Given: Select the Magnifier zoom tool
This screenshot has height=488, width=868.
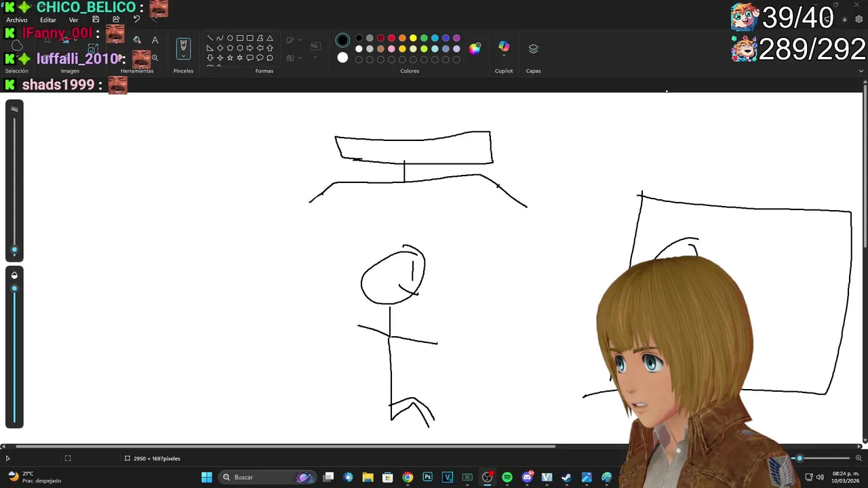Looking at the screenshot, I should click(x=155, y=58).
